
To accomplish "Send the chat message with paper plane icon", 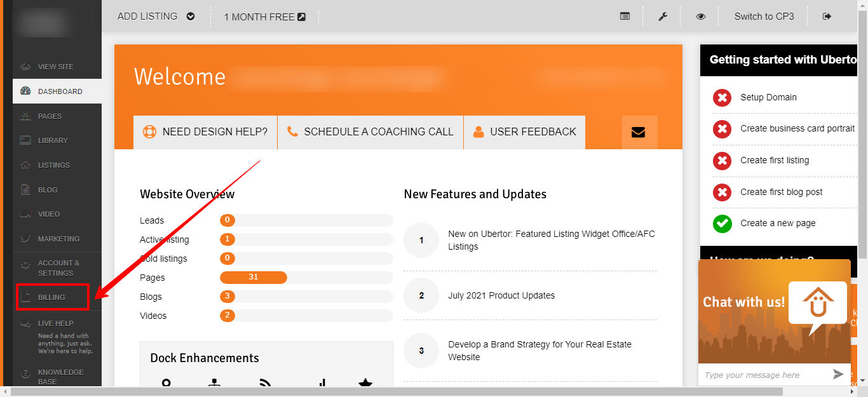I will tap(839, 374).
